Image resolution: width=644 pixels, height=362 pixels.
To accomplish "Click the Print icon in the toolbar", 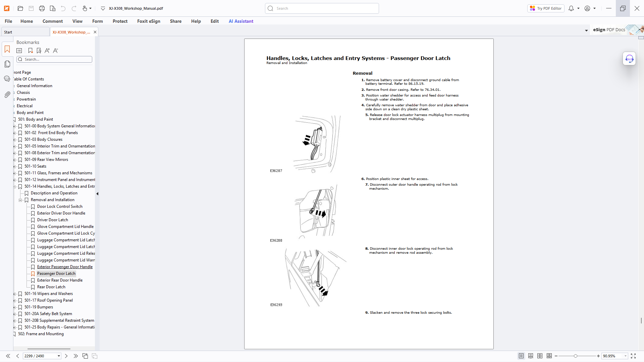I will click(x=42, y=8).
